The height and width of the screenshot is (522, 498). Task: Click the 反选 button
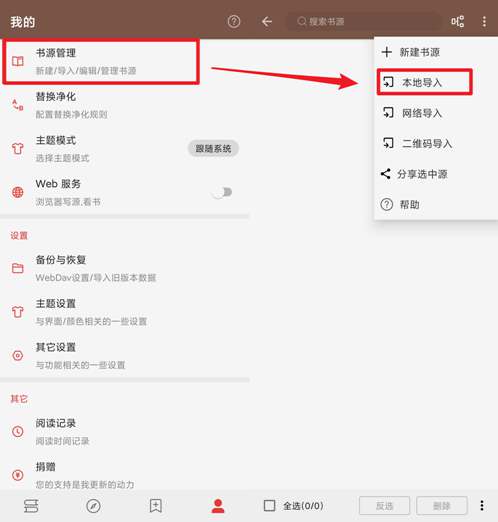point(384,506)
